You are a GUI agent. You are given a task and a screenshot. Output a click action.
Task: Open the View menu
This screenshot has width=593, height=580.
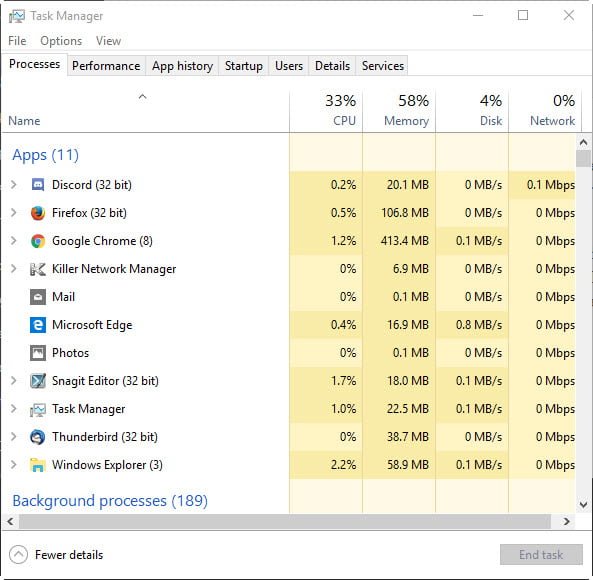108,41
